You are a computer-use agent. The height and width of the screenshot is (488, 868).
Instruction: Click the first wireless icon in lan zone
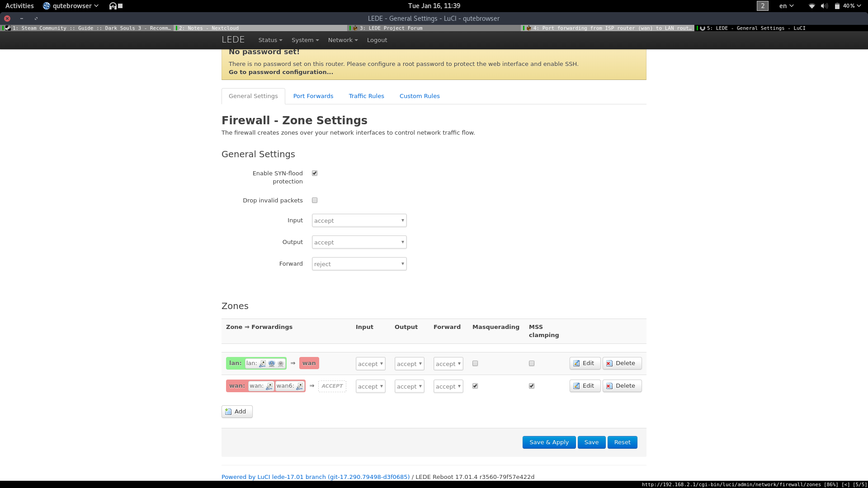(x=272, y=363)
